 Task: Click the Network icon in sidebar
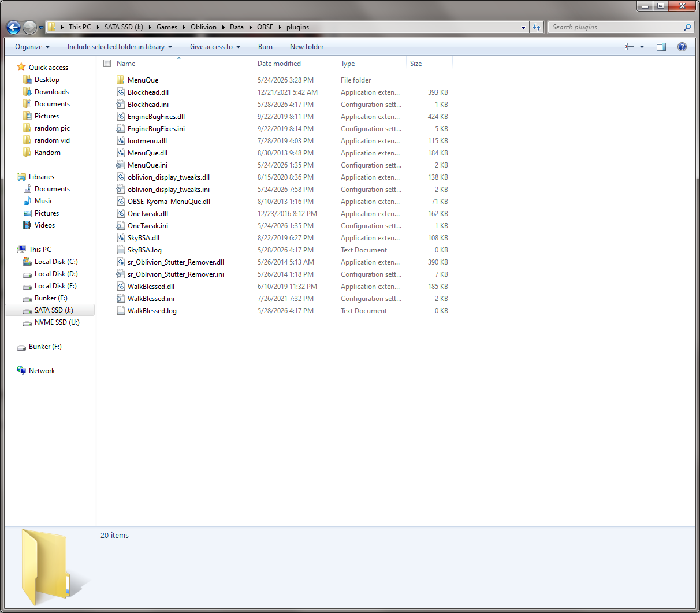(x=21, y=371)
